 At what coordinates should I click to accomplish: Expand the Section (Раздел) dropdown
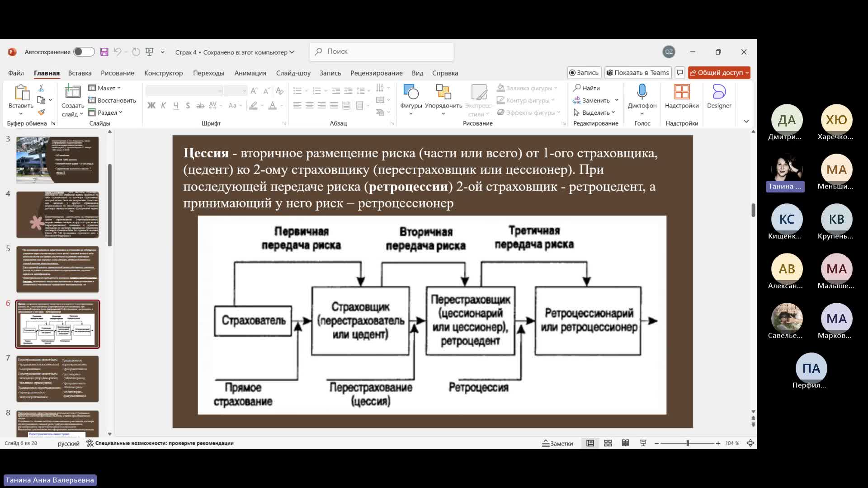[x=105, y=113]
